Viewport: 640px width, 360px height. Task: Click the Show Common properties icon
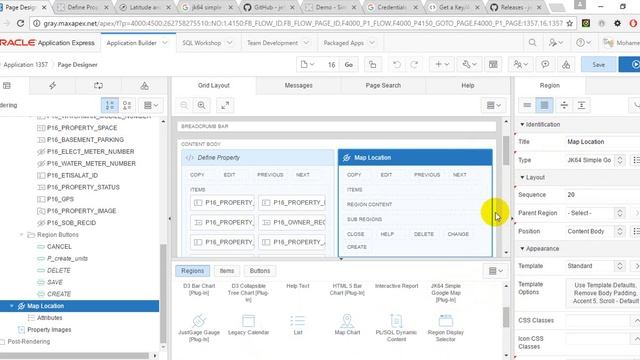click(527, 105)
